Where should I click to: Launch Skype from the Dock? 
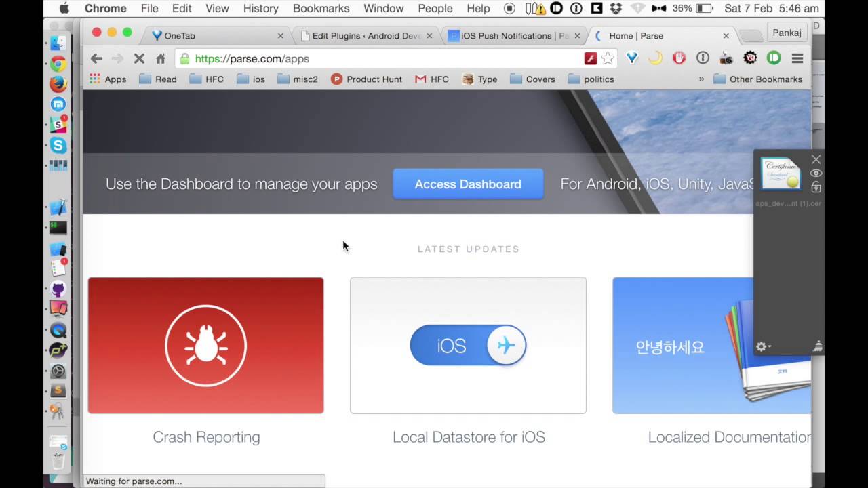tap(58, 145)
